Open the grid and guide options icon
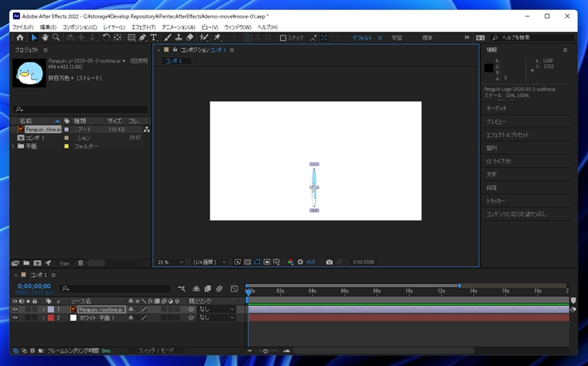The image size is (588, 366). click(x=276, y=262)
